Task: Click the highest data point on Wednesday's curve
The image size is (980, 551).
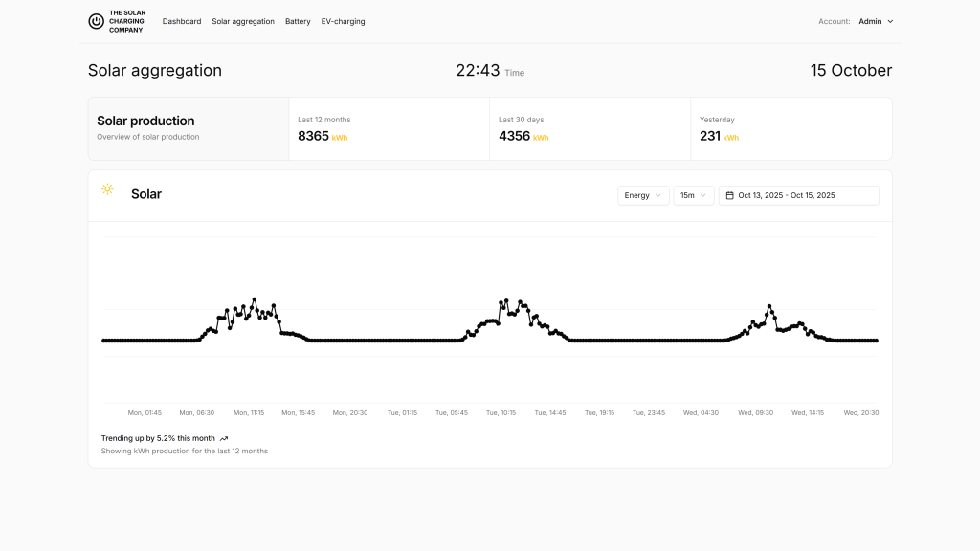Action: (x=769, y=306)
